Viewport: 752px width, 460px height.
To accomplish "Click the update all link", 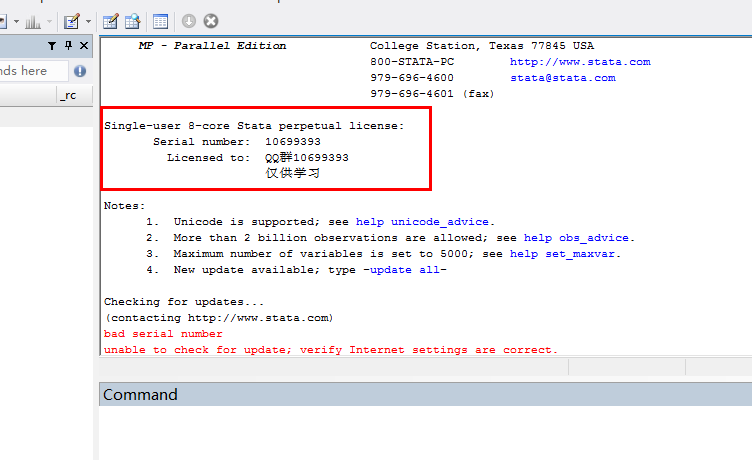I will 405,270.
